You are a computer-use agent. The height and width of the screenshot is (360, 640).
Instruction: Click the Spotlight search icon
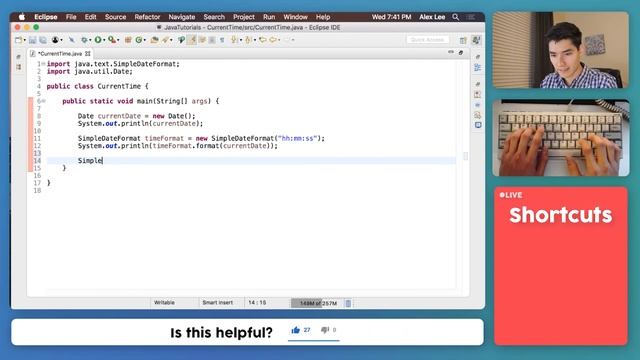pos(456,17)
